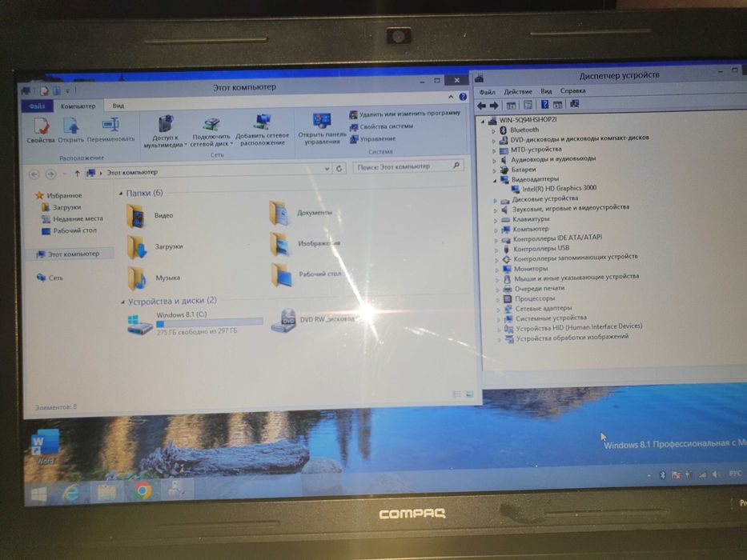
Task: Select the DVD RW drive
Action: 315,320
